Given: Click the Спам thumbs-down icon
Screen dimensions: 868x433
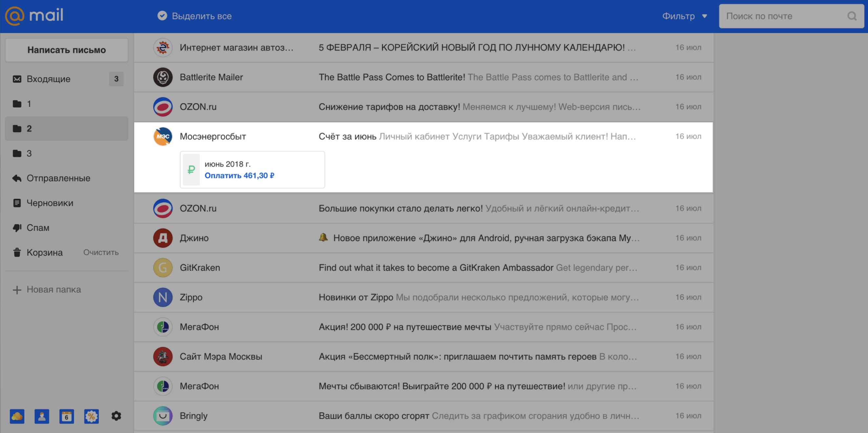Looking at the screenshot, I should 17,228.
